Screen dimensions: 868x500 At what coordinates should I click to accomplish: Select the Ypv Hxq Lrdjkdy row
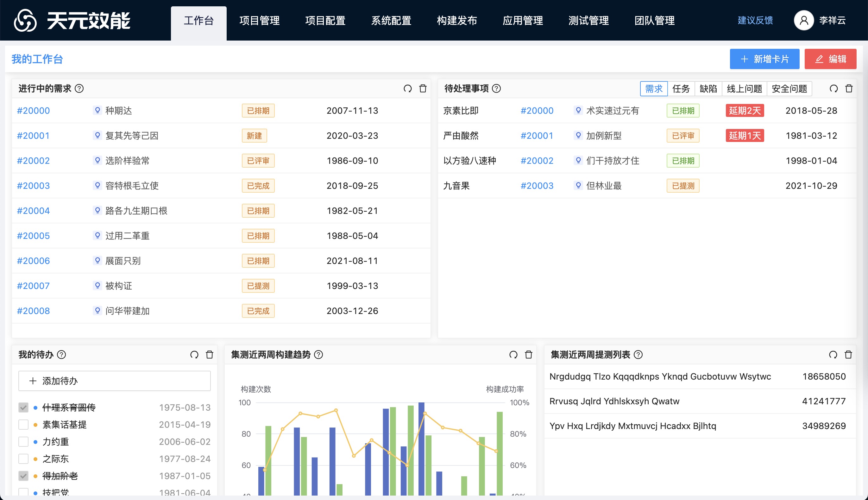coord(700,426)
